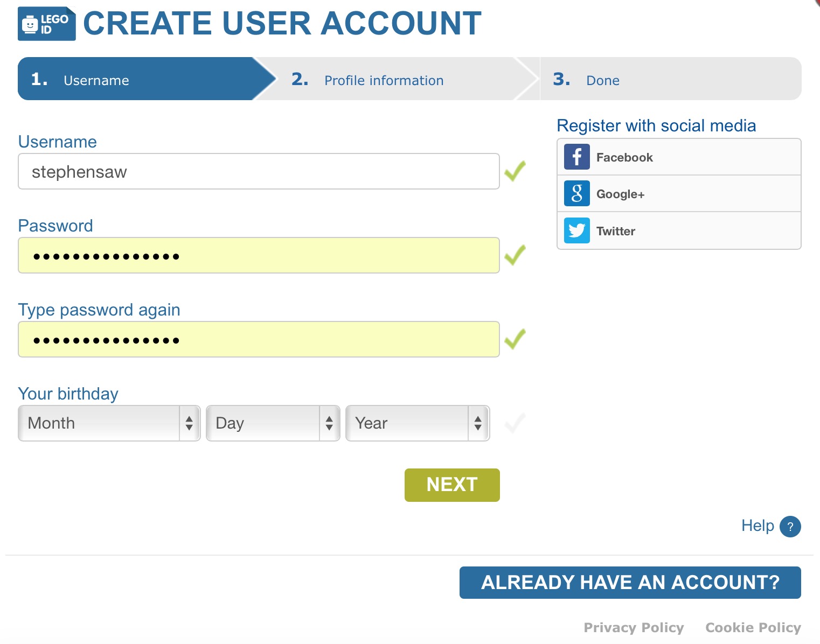Select the Profile information step tab
Screen dimensions: 820x644
396,79
